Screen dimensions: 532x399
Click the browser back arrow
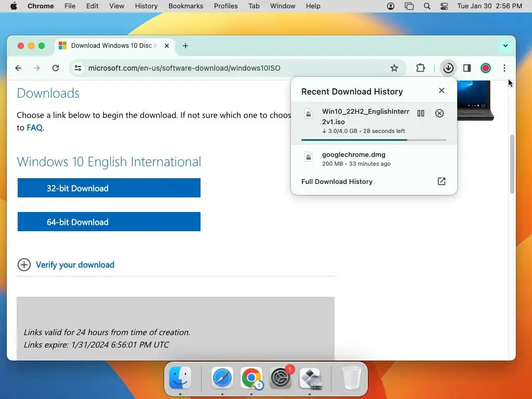pos(18,68)
